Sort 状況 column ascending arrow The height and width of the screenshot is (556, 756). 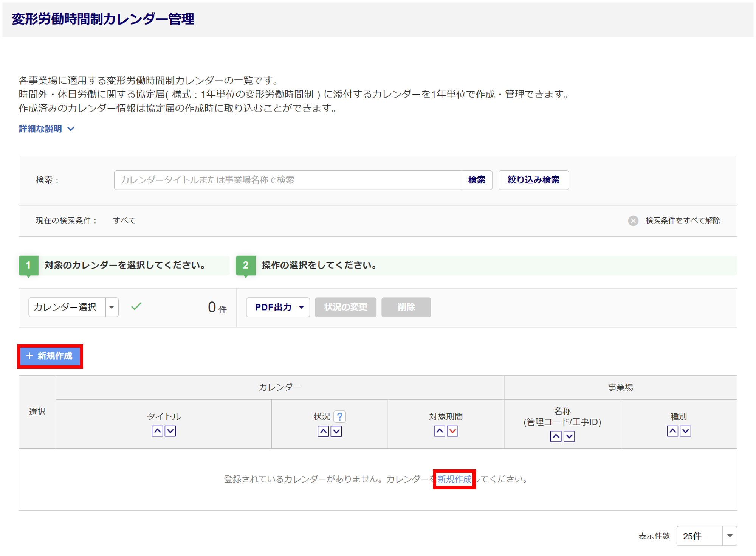pos(323,432)
